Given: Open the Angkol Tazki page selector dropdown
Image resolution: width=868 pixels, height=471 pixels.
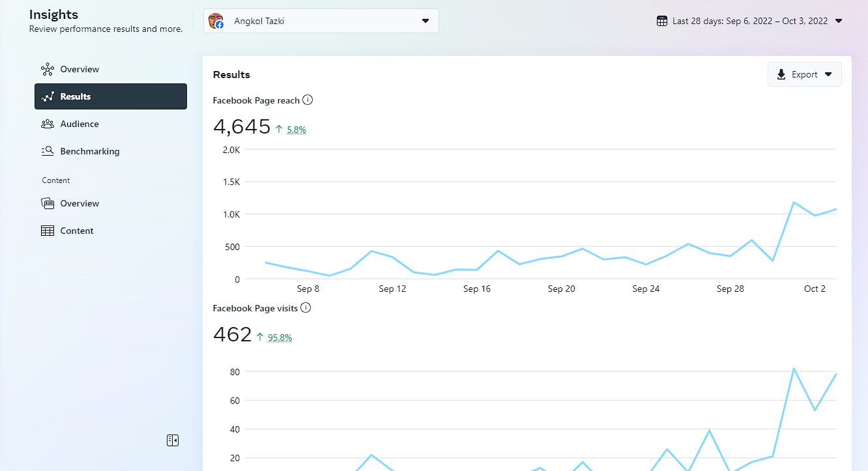Looking at the screenshot, I should click(x=321, y=21).
